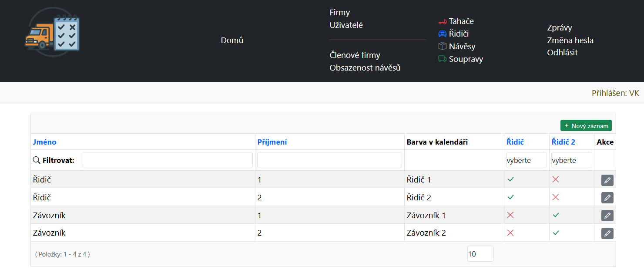Edit the Závozník 2 row with its pencil icon
Screen dimensions: 644x277
pos(607,233)
